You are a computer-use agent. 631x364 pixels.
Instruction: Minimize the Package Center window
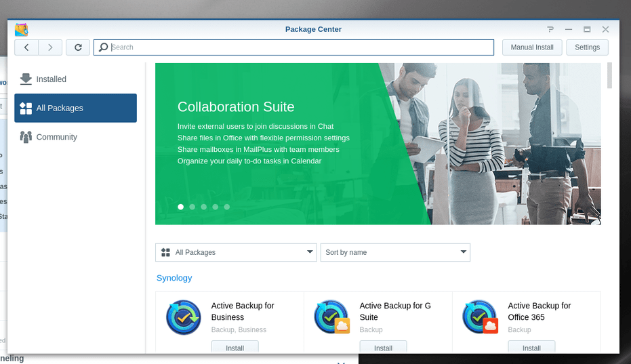[x=569, y=29]
